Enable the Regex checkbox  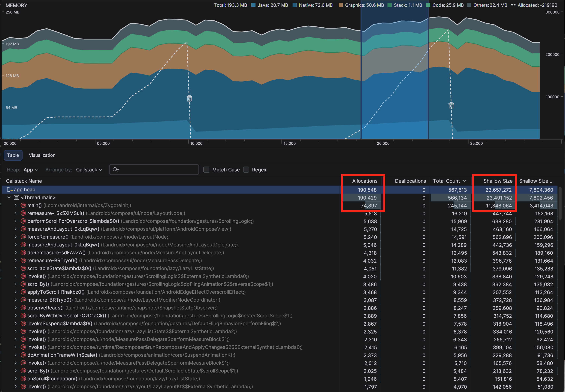pyautogui.click(x=246, y=170)
